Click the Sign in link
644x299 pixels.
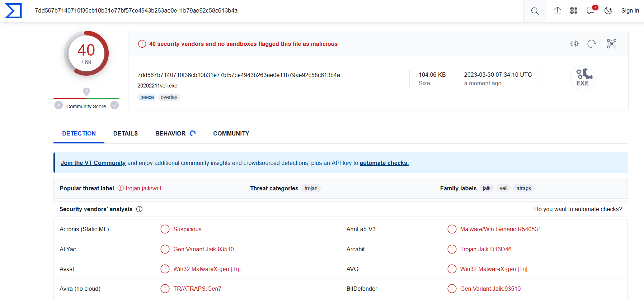pos(630,11)
